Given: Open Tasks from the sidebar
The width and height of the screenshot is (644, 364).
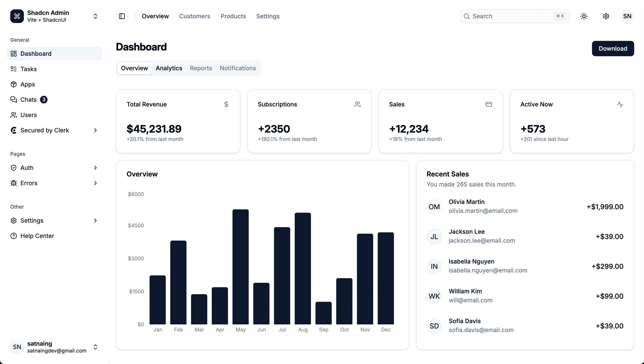Looking at the screenshot, I should click(55, 69).
